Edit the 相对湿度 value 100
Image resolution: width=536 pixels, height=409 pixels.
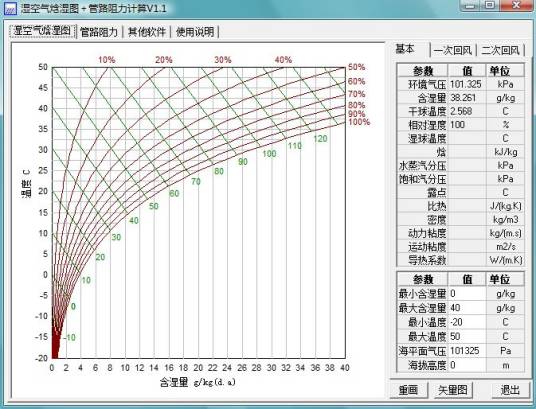(x=467, y=125)
